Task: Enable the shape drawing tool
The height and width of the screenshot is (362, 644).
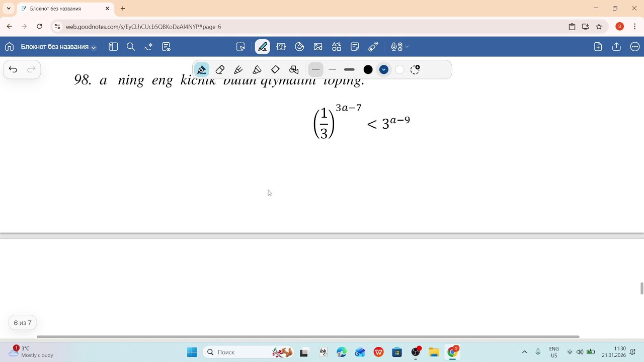Action: point(294,69)
